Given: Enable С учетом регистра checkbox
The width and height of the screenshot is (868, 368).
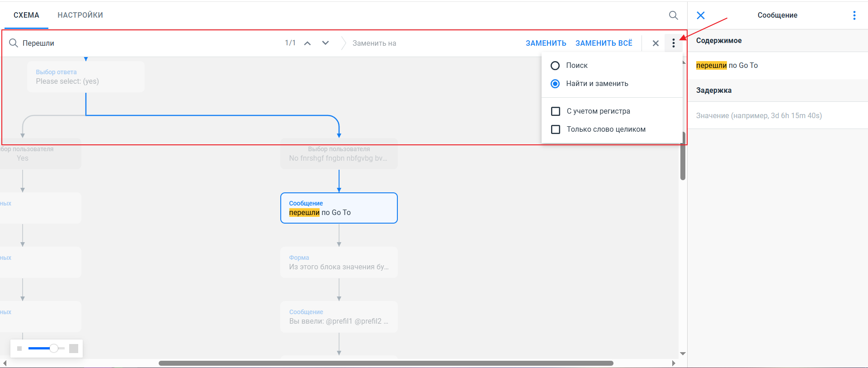Looking at the screenshot, I should (556, 111).
